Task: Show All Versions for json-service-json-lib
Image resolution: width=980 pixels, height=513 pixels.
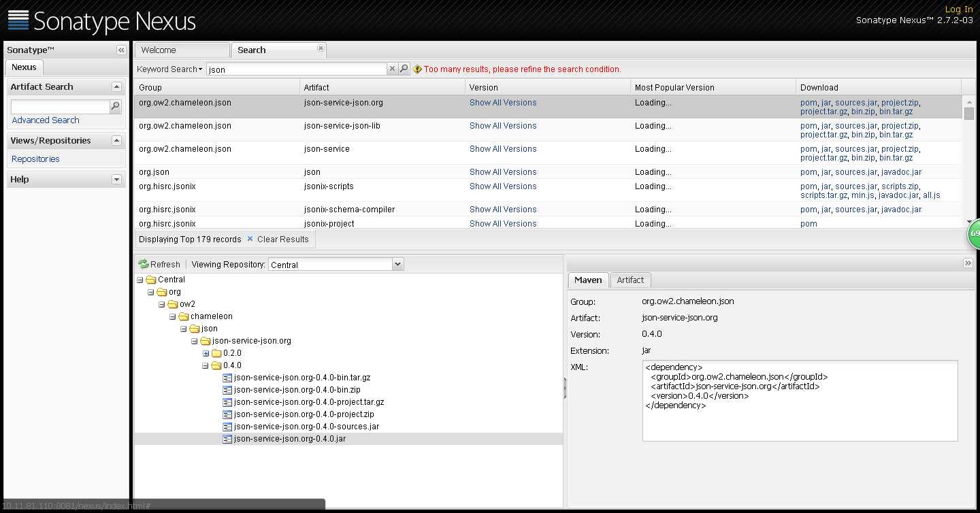Action: [503, 125]
